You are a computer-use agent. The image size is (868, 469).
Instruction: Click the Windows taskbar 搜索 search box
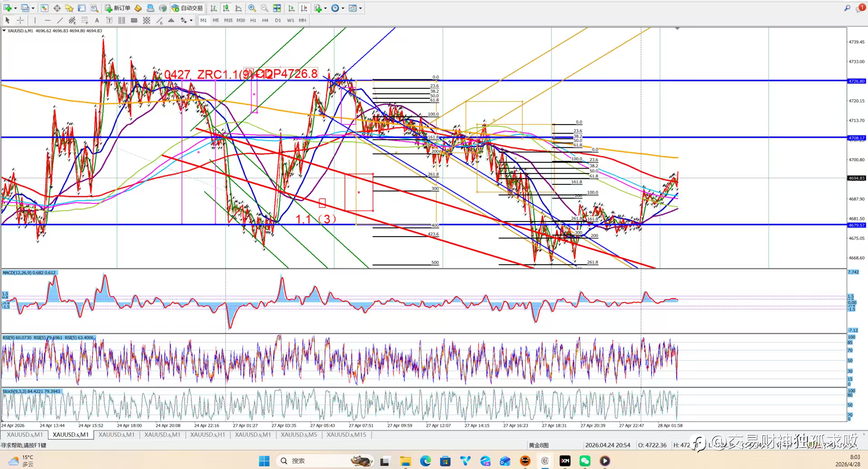pos(317,461)
